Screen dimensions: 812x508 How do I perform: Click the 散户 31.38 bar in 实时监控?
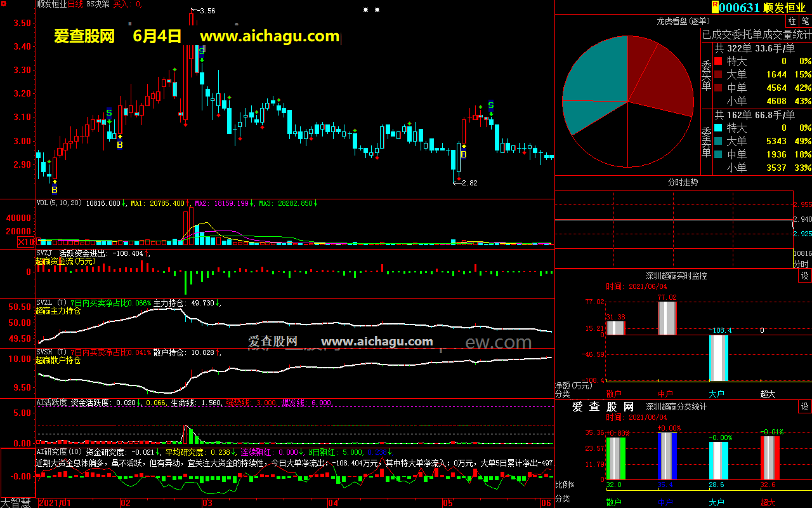pos(616,328)
